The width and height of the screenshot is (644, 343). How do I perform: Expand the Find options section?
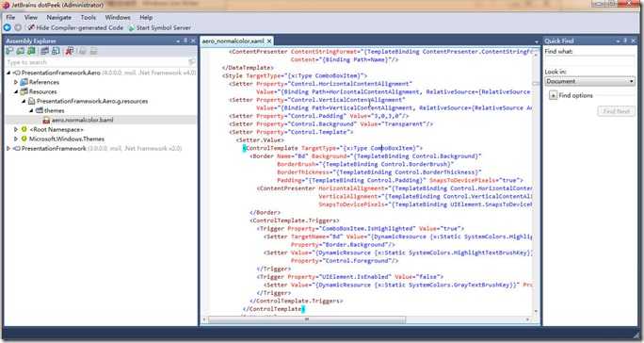click(x=554, y=95)
